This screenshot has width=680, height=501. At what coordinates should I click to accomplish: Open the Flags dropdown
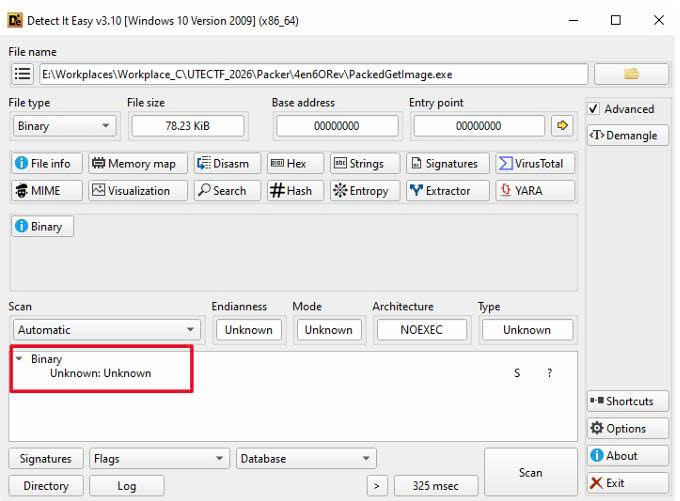coord(159,458)
